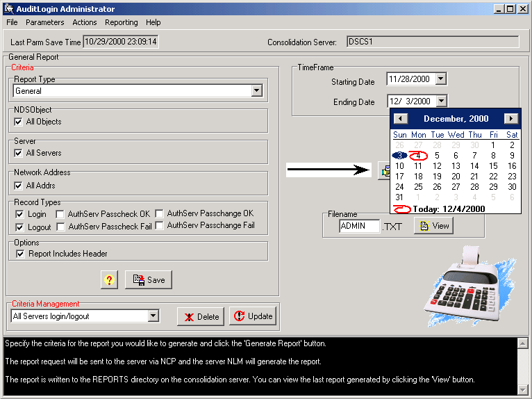Click the Consolidation Server DSCS1 field
532x399 pixels.
(x=433, y=42)
